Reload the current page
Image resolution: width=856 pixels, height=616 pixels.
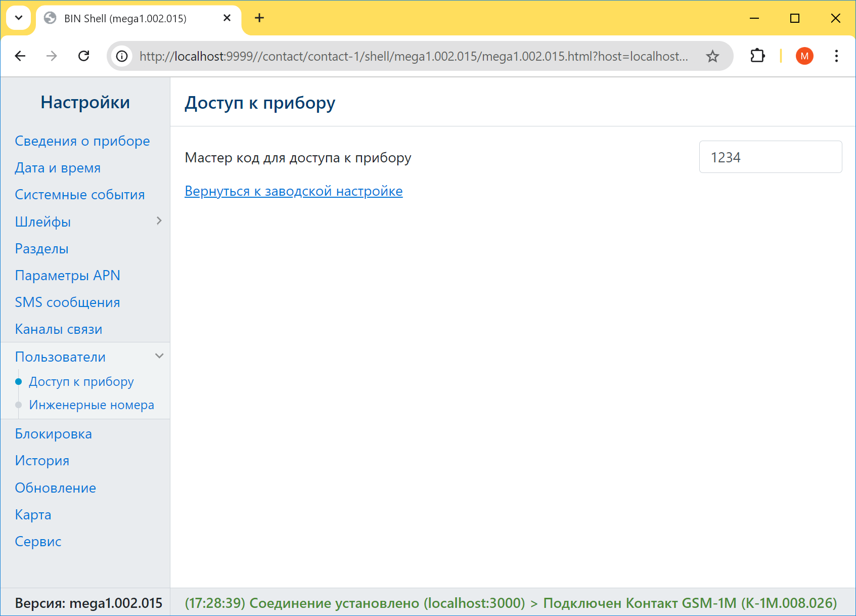coord(84,56)
